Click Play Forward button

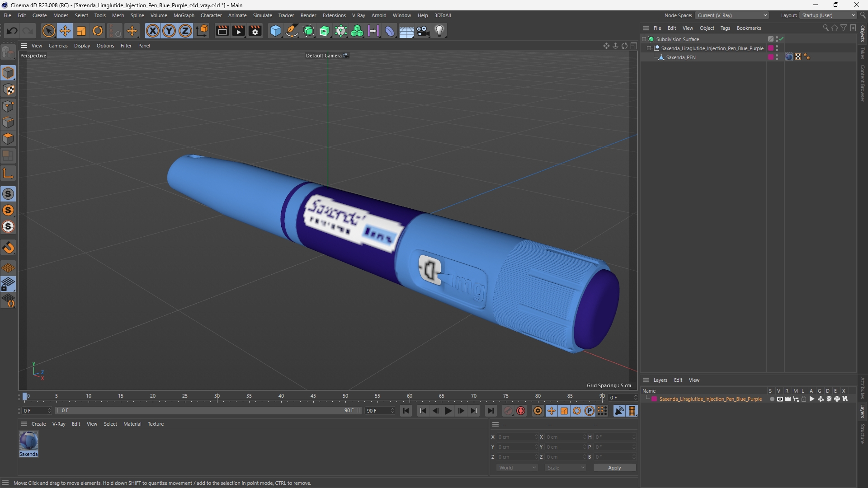[x=448, y=411]
